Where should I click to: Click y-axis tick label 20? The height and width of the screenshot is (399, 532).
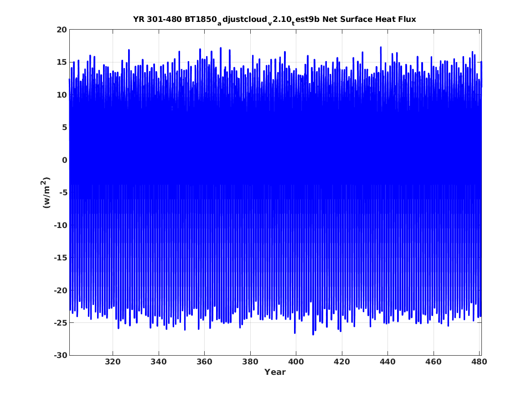[x=62, y=30]
